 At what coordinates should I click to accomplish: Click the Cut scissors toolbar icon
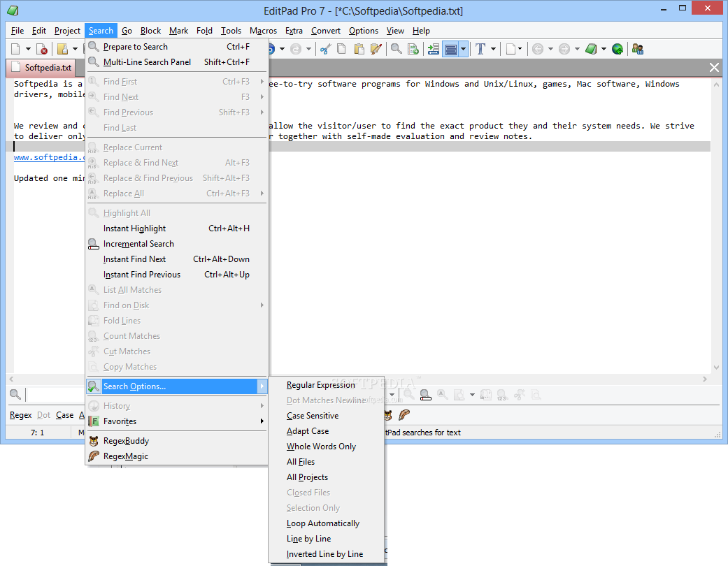click(x=325, y=49)
